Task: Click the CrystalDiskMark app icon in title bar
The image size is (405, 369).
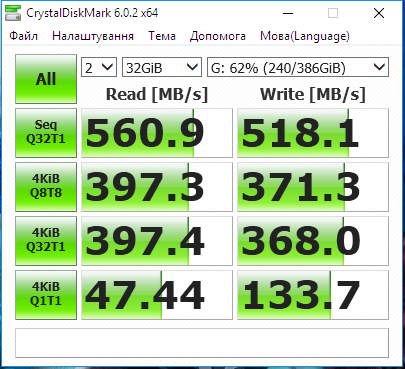Action: 13,13
